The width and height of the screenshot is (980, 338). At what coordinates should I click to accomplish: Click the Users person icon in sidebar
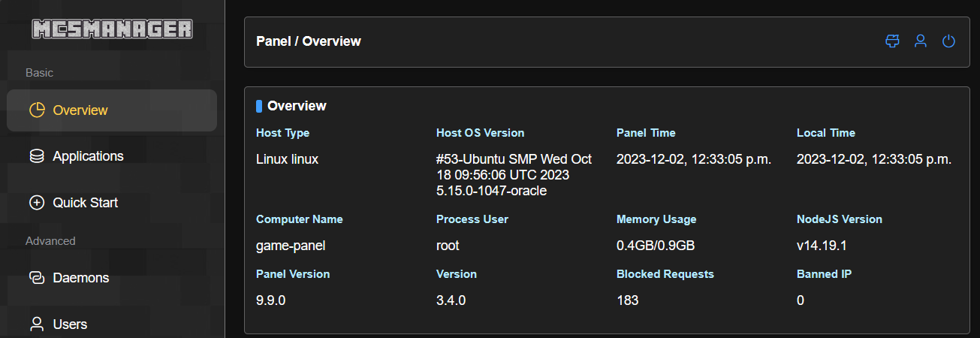coord(37,324)
